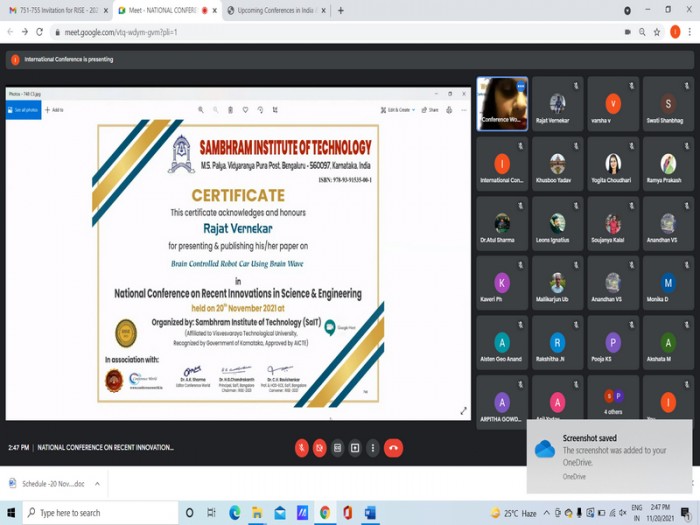Unmute the microphone in Meet controls
This screenshot has width=700, height=525.
click(x=301, y=448)
